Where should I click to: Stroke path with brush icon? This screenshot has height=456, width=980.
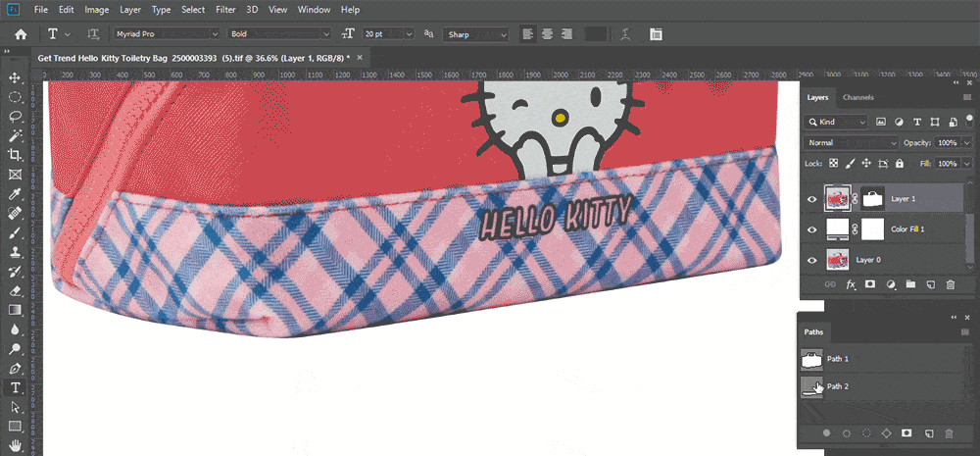pos(847,432)
